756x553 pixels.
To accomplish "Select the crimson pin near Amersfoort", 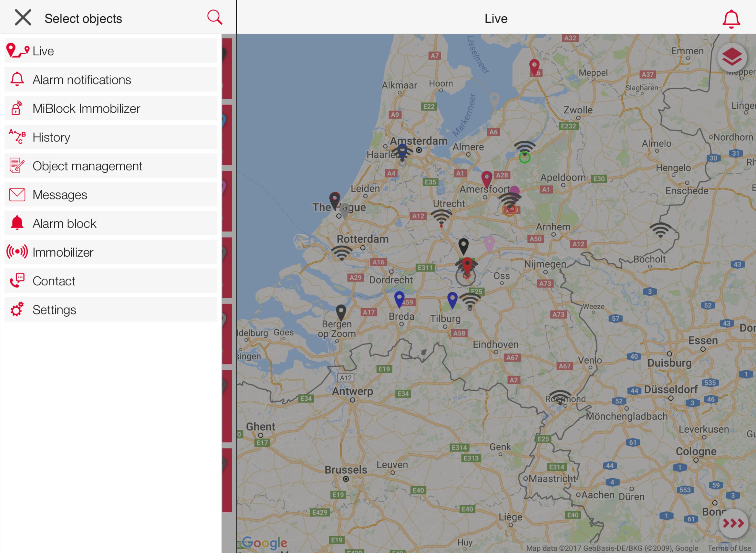I will point(486,179).
